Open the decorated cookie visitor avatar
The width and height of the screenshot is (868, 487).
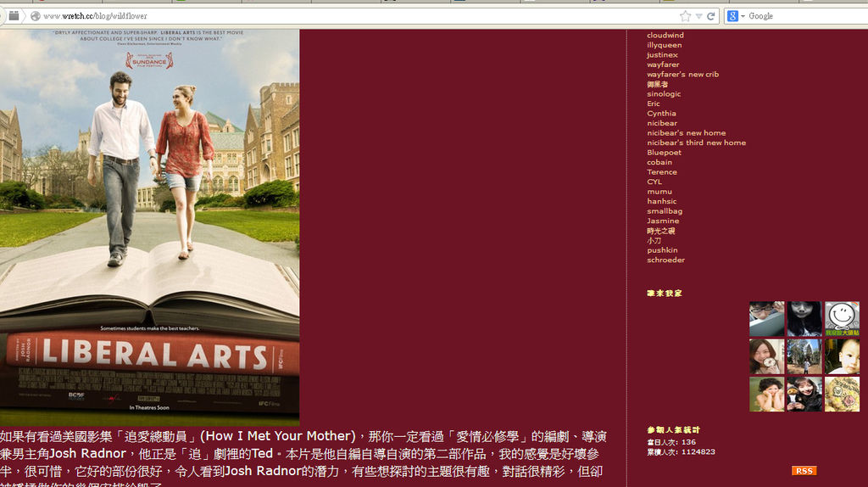(x=842, y=395)
